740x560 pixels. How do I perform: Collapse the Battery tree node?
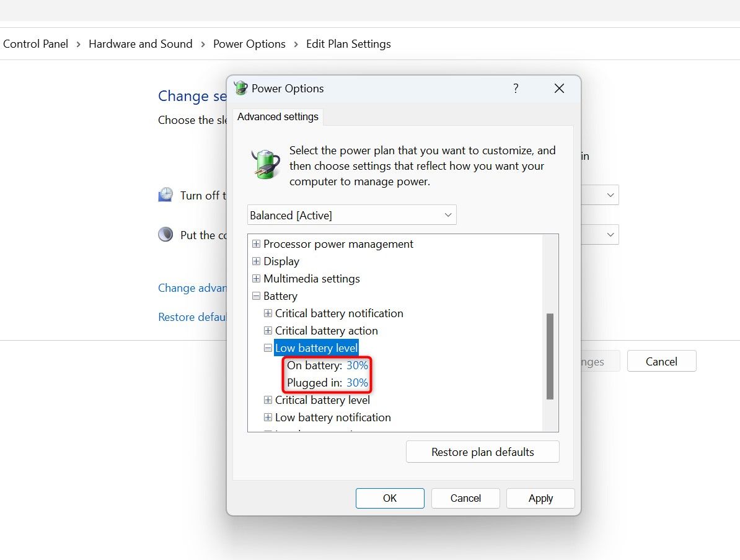pyautogui.click(x=256, y=296)
